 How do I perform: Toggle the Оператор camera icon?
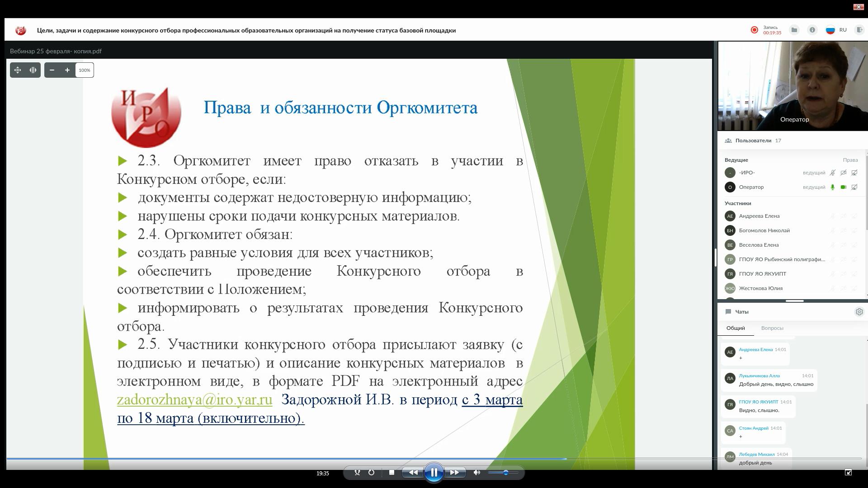843,187
